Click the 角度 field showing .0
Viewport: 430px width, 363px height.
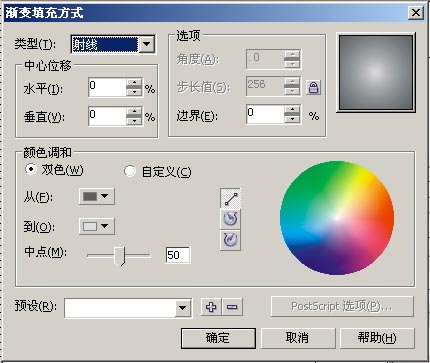coord(266,59)
